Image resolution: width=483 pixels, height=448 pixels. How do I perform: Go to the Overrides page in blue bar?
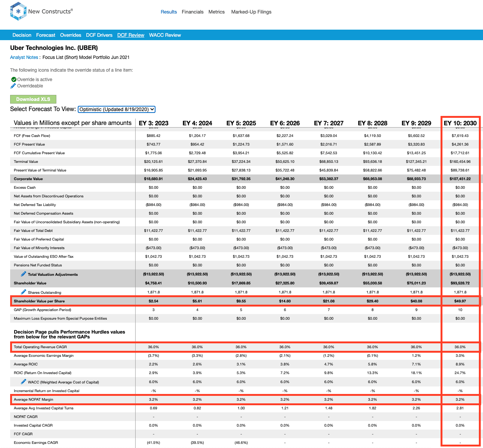[71, 35]
